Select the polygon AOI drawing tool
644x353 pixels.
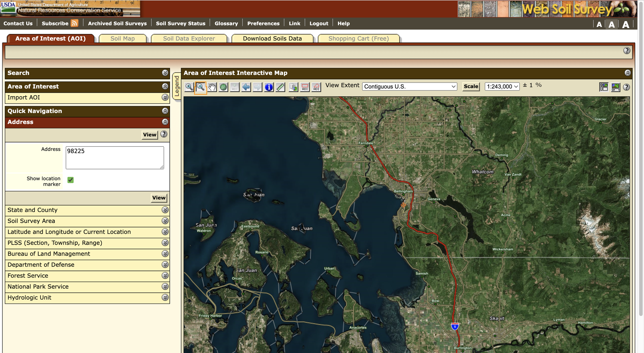316,87
